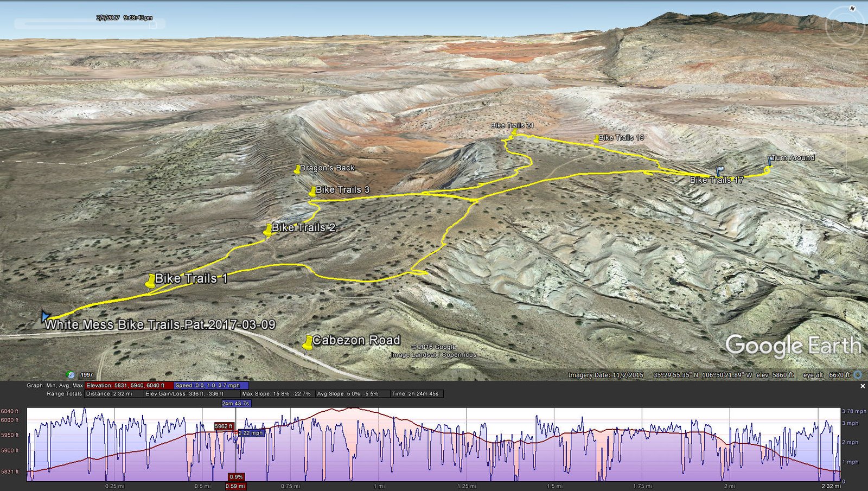This screenshot has width=868, height=491.
Task: Select the Bike Trails 19 pushpin
Action: [596, 139]
